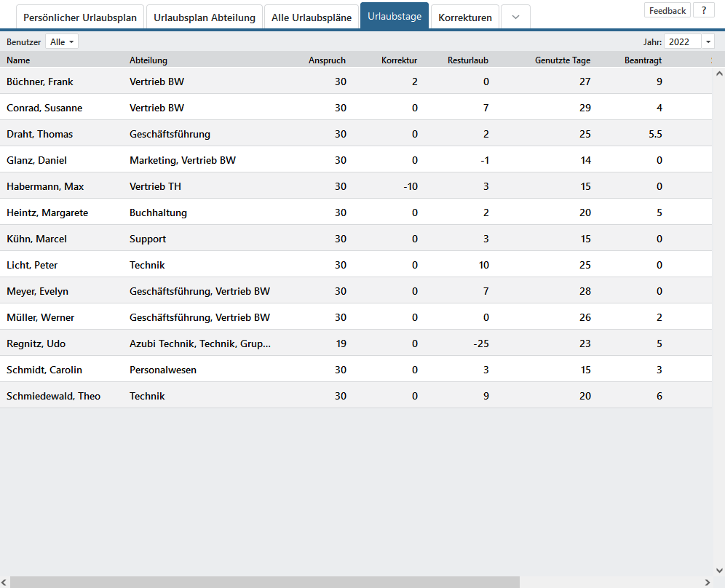This screenshot has width=725, height=588.
Task: Click the horizontal scrollbar right arrow
Action: point(708,582)
